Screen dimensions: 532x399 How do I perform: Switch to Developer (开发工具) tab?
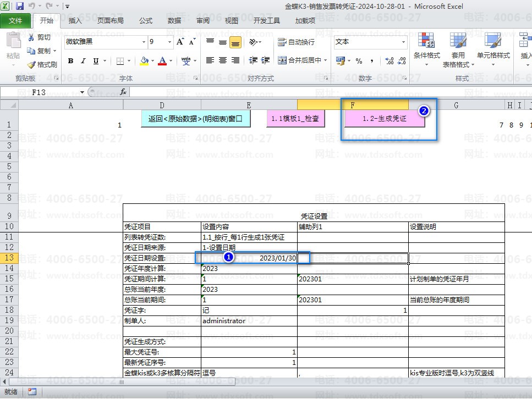pyautogui.click(x=266, y=21)
